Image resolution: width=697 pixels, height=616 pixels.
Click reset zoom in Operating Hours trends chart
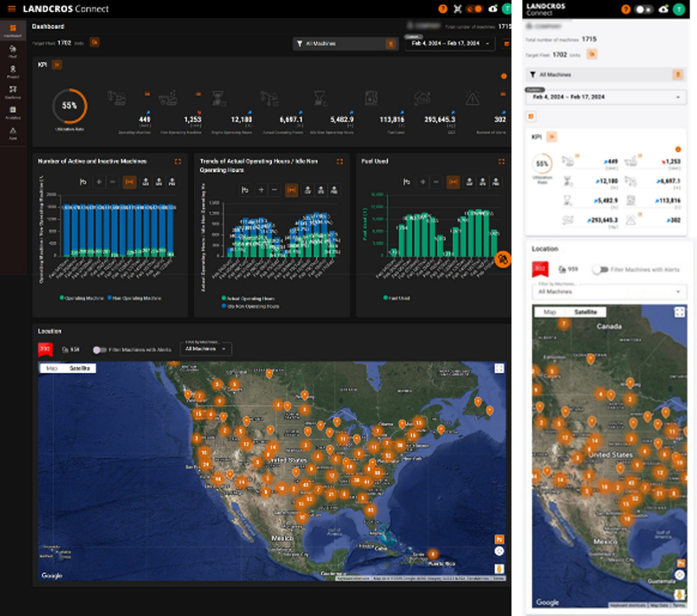pos(292,190)
